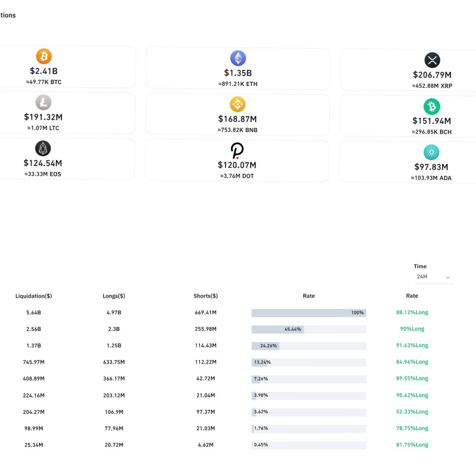Select the $151.94M liquidation amount
The image size is (476, 476).
(432, 121)
